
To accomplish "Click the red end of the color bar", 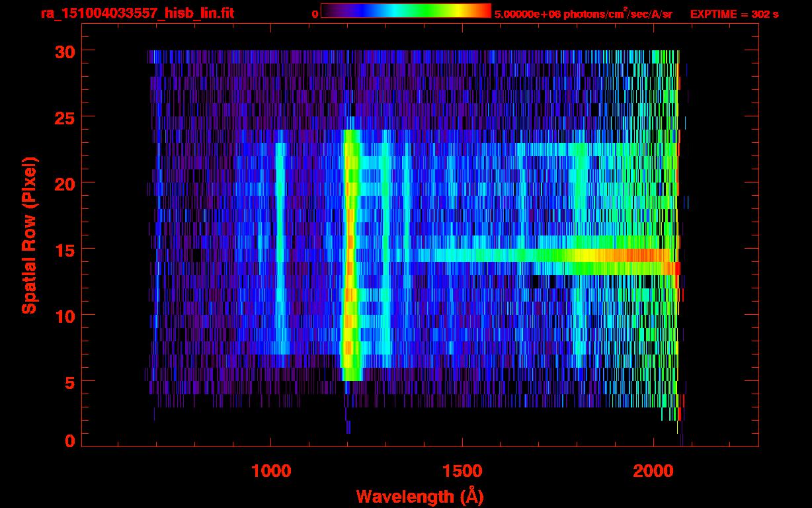I will 483,11.
